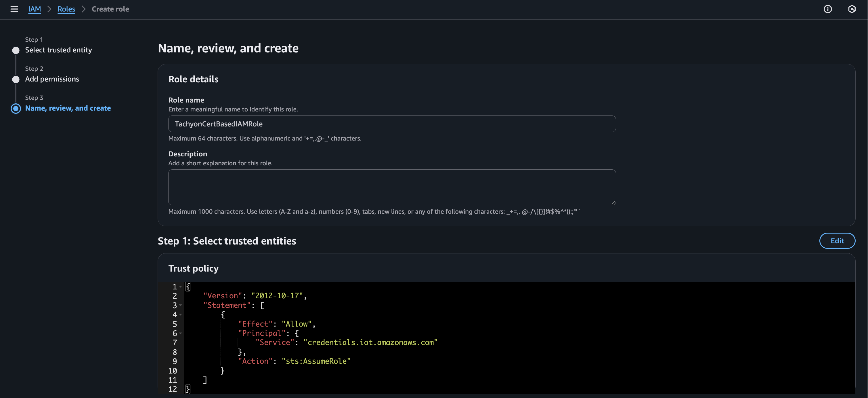This screenshot has width=868, height=398.
Task: Collapse the Statement fold arrow on line 3
Action: pos(181,305)
